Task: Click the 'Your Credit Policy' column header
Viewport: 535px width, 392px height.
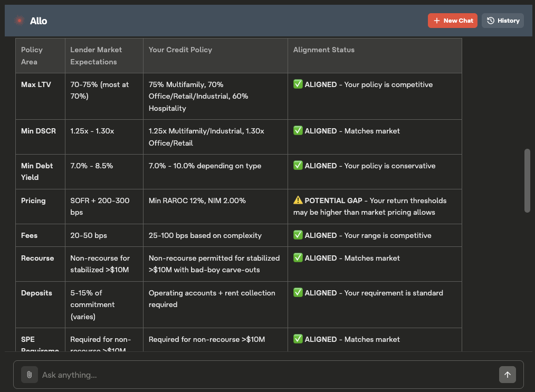Action: point(180,50)
